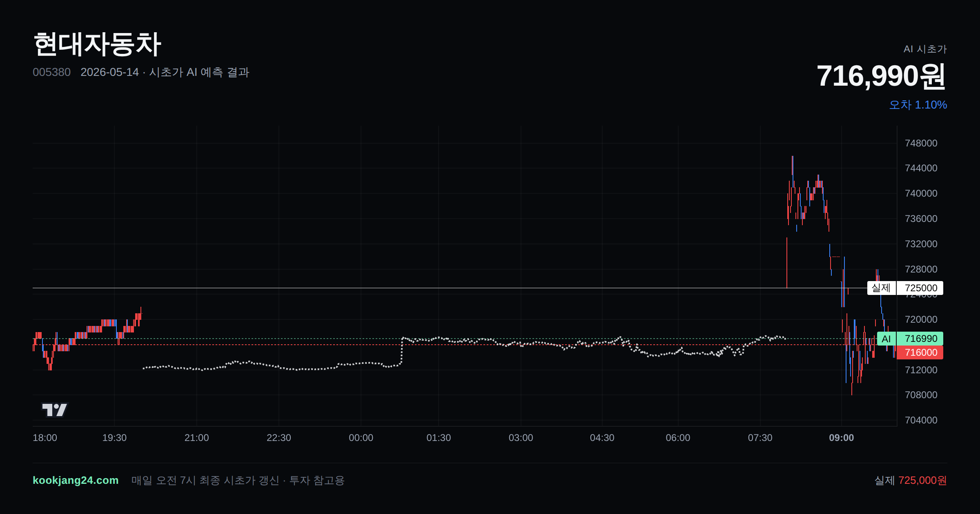Screen dimensions: 980x514
Task: Click the footer 매일 오전 7시 notice text
Action: pyautogui.click(x=238, y=481)
